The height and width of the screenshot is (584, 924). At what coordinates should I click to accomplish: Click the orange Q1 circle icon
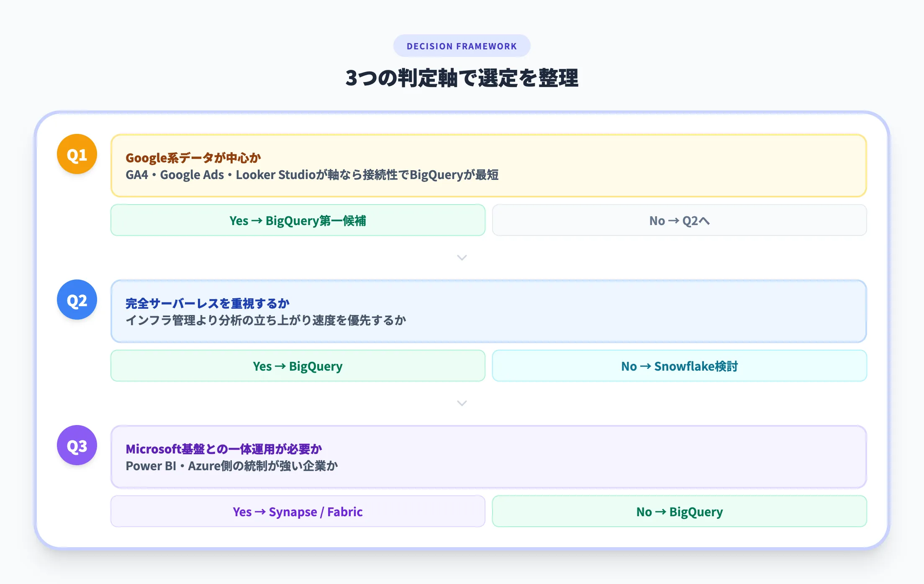(x=77, y=154)
